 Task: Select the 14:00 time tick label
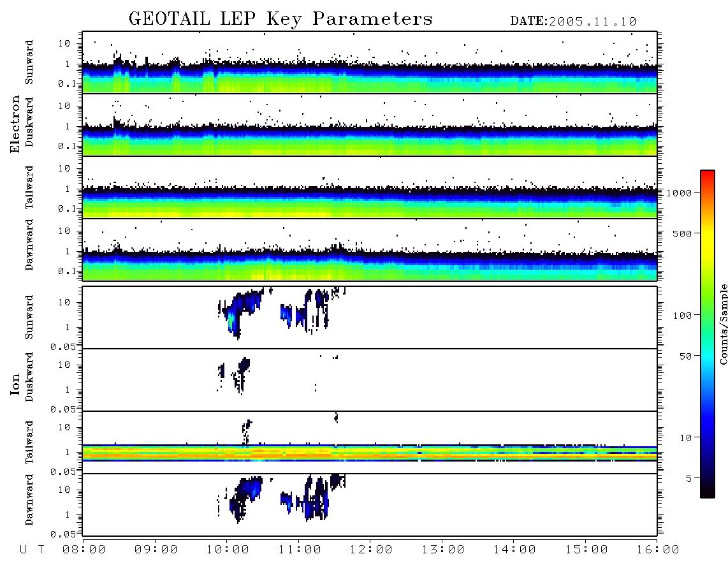(514, 550)
